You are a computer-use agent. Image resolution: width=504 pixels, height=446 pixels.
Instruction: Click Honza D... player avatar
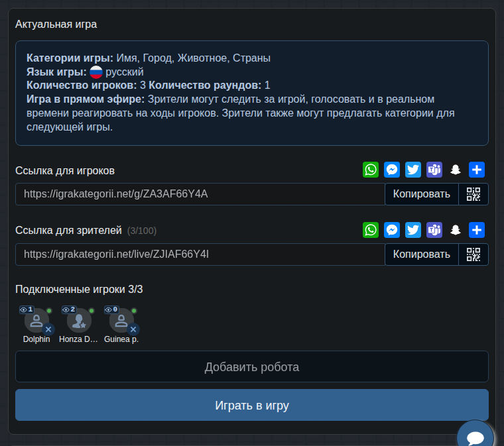(79, 321)
